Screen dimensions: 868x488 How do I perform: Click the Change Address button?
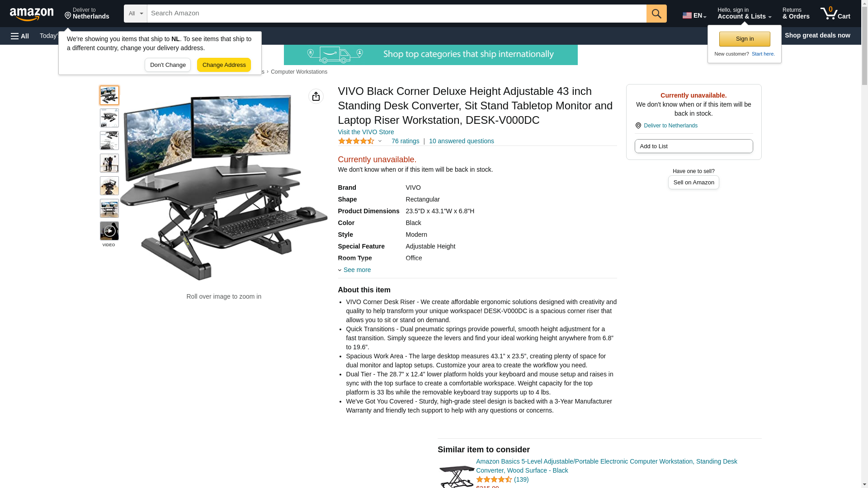tap(224, 65)
